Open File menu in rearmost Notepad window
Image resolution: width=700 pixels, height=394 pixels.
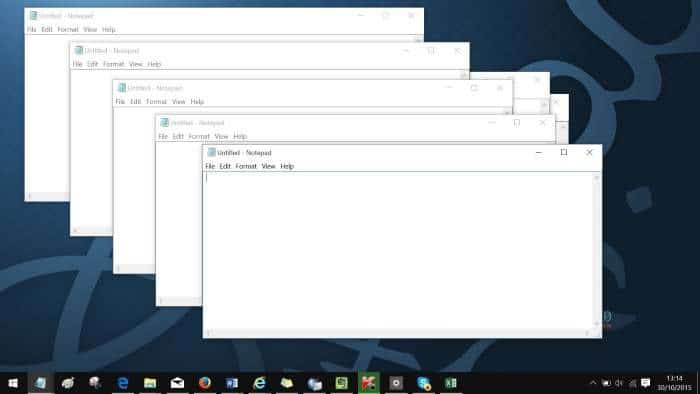pyautogui.click(x=32, y=29)
